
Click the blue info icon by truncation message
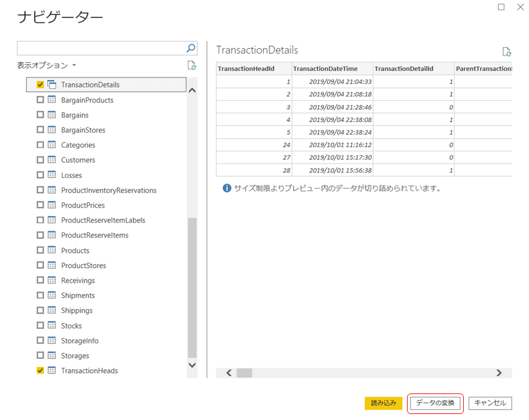(x=226, y=188)
